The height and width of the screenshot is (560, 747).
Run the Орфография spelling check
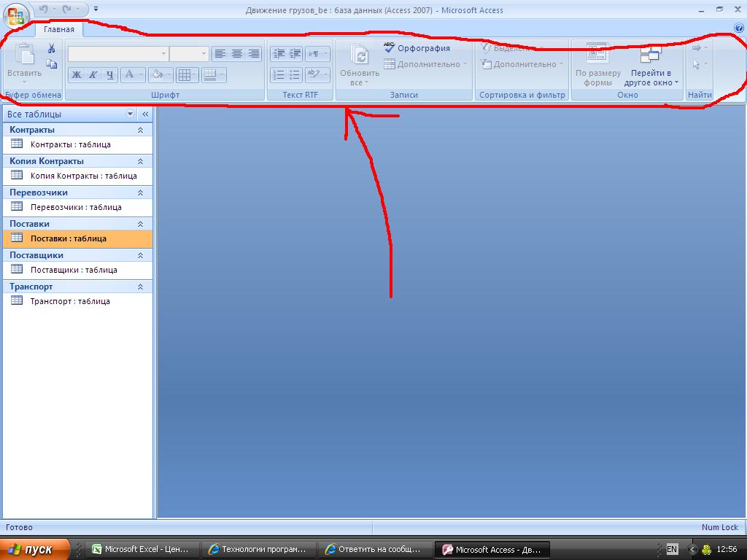click(417, 47)
